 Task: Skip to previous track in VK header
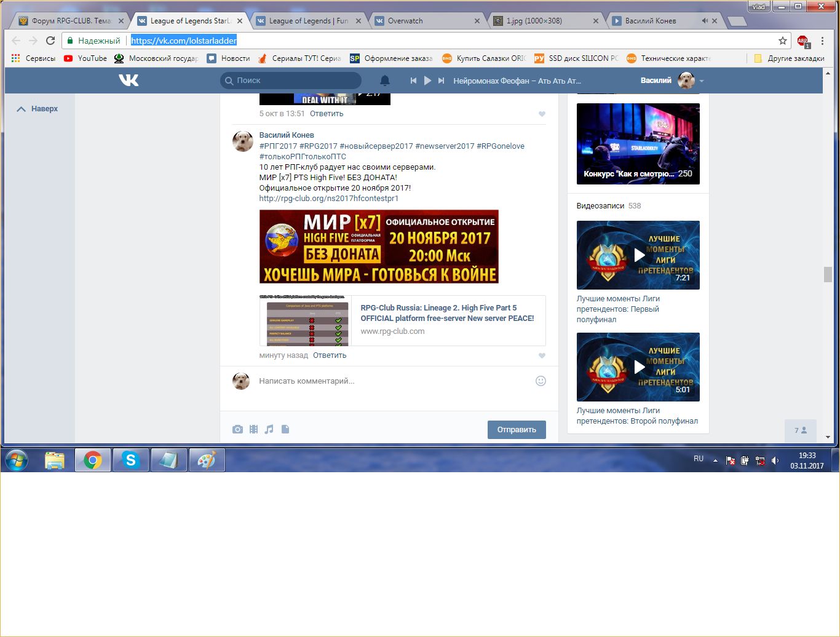[x=413, y=81]
